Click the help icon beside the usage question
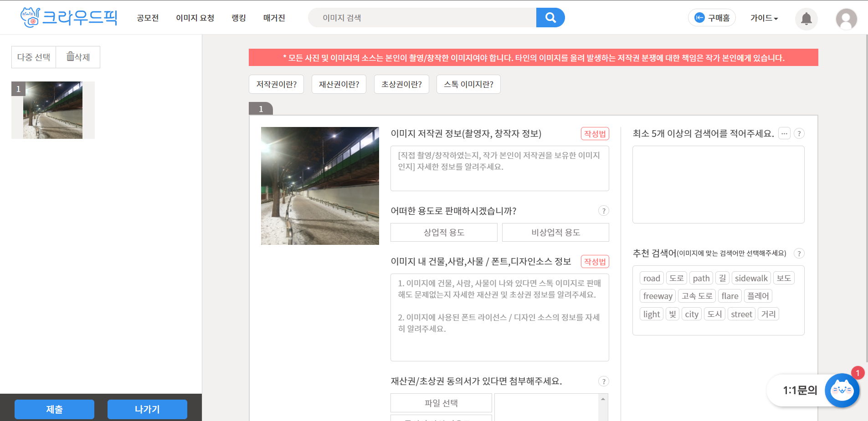The height and width of the screenshot is (421, 868). (604, 210)
